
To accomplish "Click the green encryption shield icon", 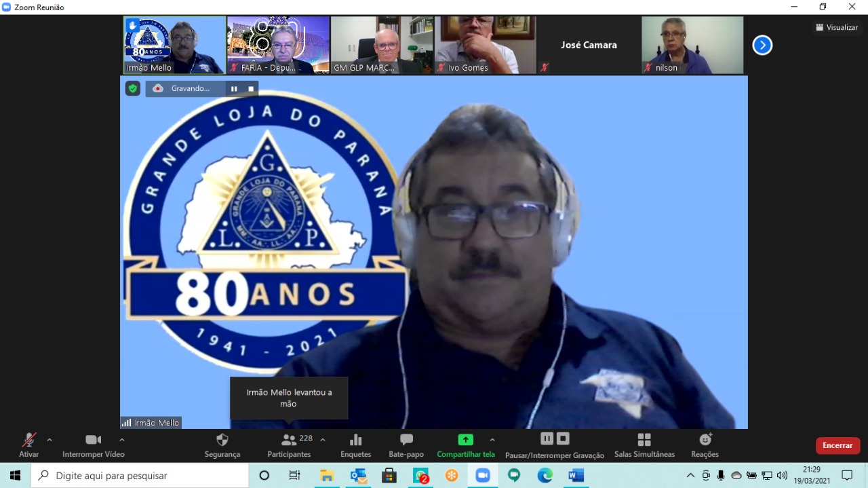I will click(x=133, y=88).
